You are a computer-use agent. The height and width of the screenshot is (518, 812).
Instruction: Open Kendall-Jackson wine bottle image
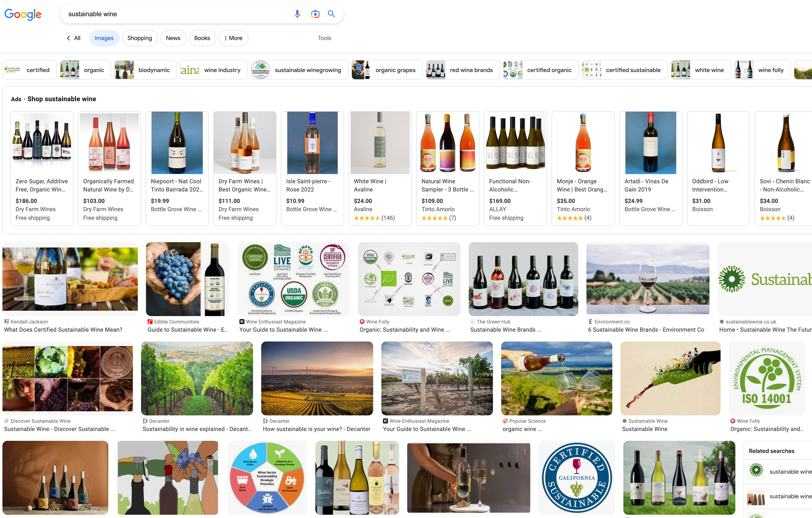point(70,279)
